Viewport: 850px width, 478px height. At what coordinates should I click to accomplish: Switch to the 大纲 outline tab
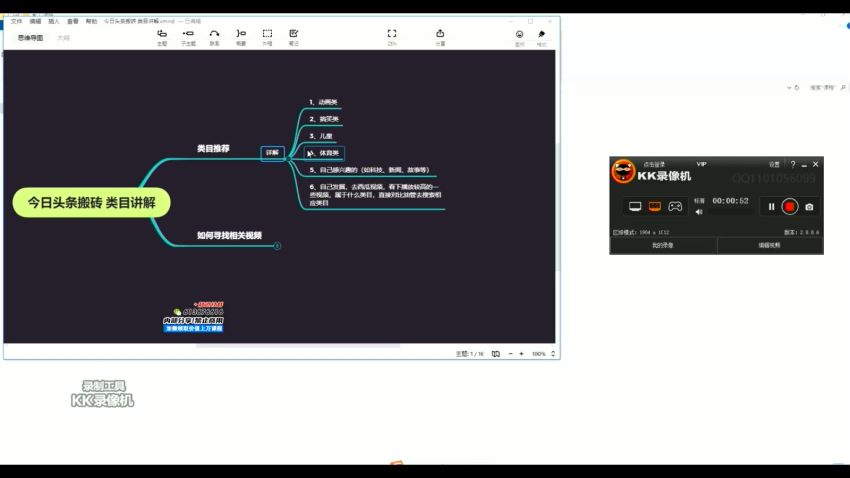coord(63,38)
